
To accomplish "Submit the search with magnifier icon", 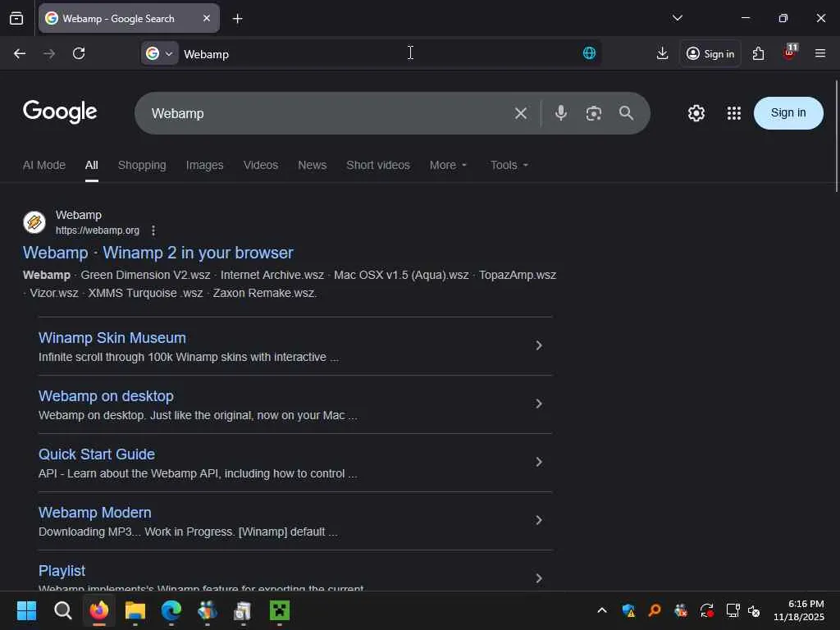I will 626,113.
